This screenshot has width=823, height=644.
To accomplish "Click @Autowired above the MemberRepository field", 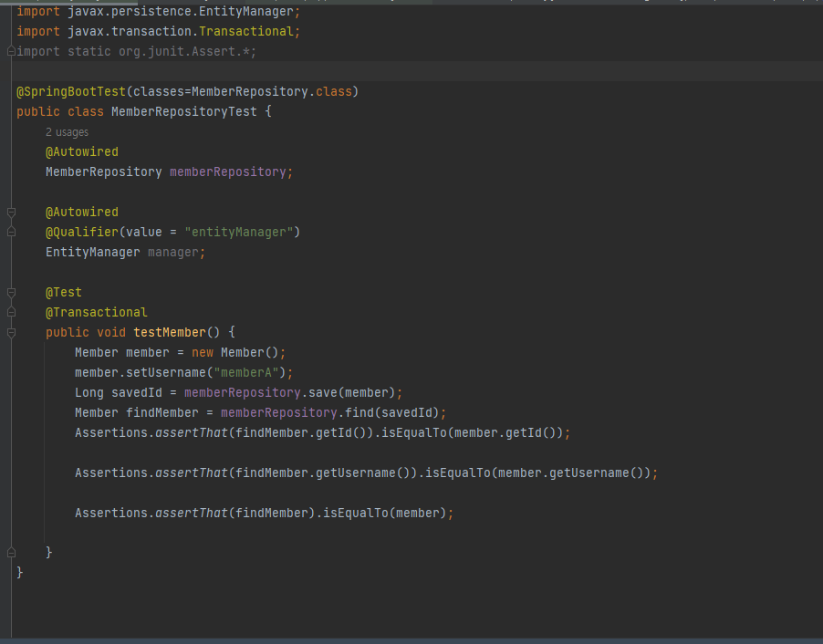I will [x=82, y=152].
